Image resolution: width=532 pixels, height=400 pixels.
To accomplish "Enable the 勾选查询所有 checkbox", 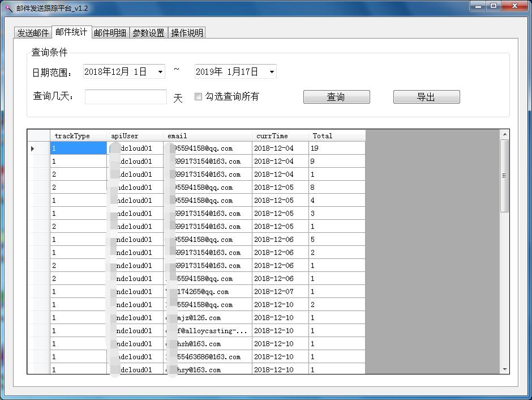I will pos(199,97).
